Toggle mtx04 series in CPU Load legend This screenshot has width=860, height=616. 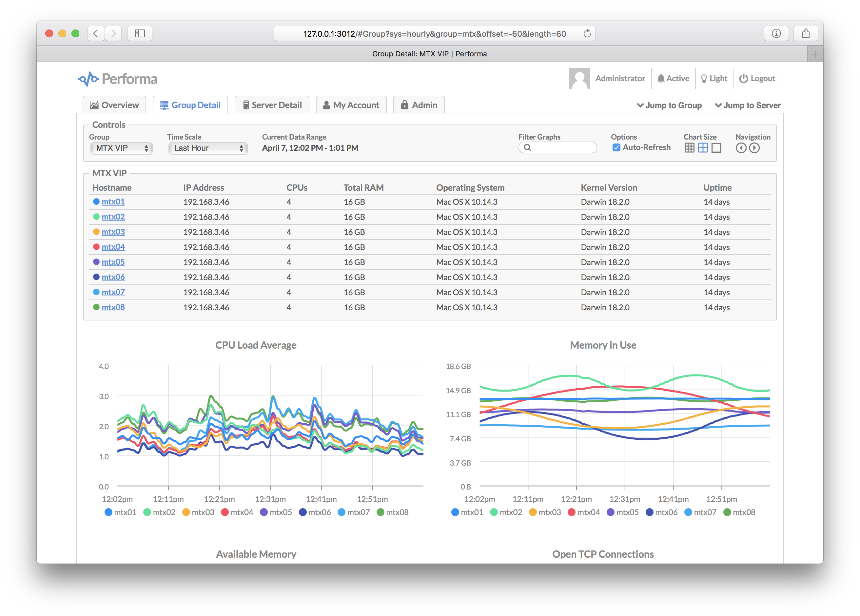[x=237, y=512]
